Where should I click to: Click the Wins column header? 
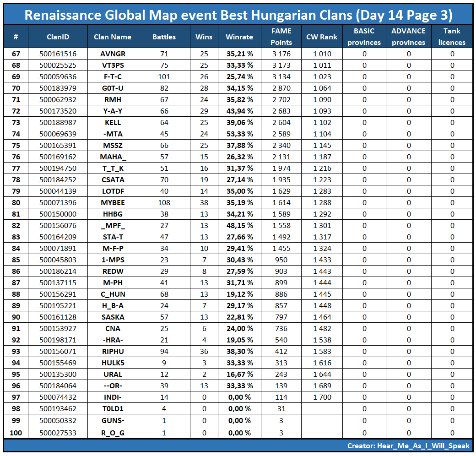204,37
